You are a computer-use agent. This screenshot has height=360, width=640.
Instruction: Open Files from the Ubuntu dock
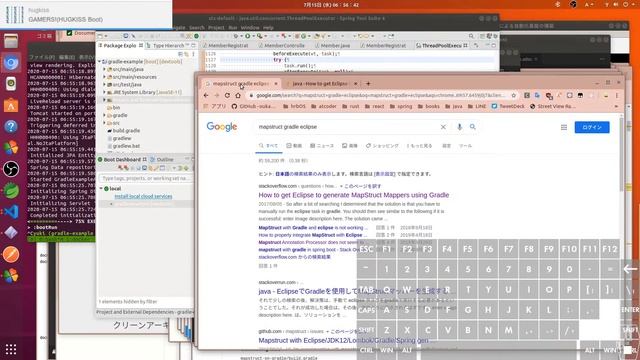coord(11,41)
